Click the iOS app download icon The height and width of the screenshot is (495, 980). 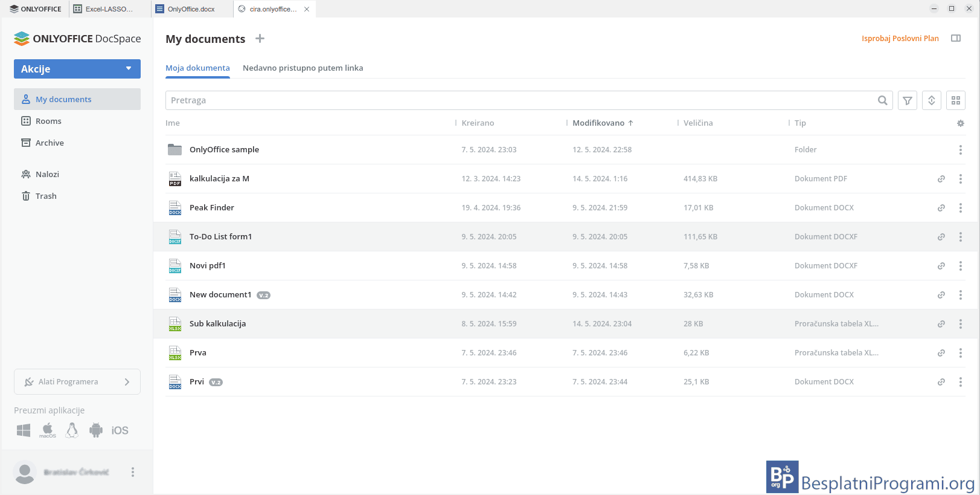(x=120, y=430)
